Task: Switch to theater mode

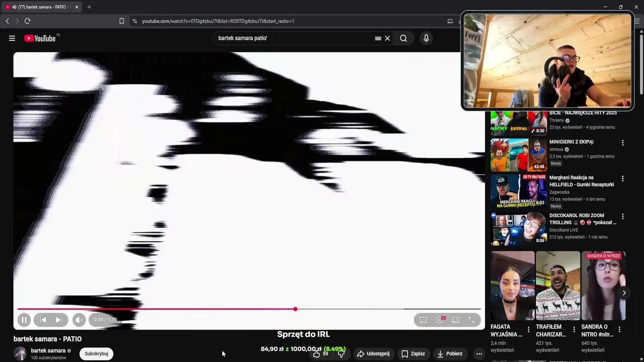Action: 455,320
